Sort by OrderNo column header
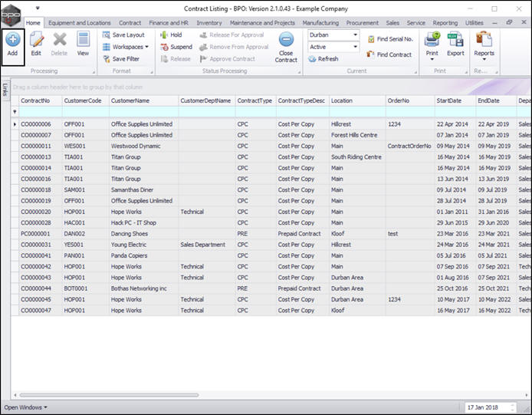The image size is (532, 415). tap(410, 100)
